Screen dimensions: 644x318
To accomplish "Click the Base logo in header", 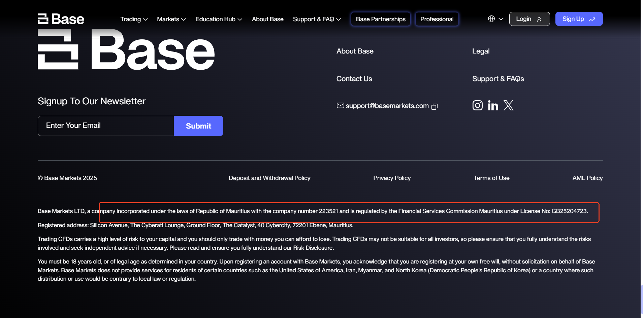I will [61, 19].
